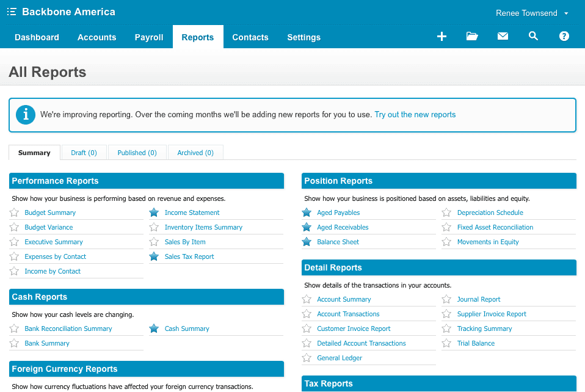Open the Budget Variance report link
Viewport: 585px width, 392px height.
pyautogui.click(x=49, y=227)
